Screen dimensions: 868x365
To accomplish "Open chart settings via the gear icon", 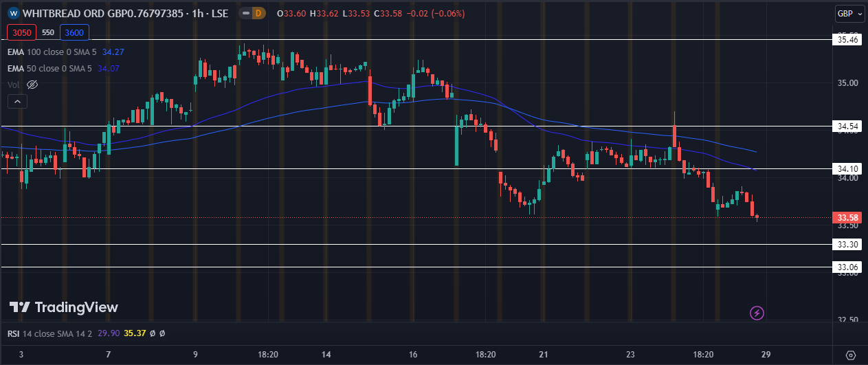I will [x=850, y=355].
